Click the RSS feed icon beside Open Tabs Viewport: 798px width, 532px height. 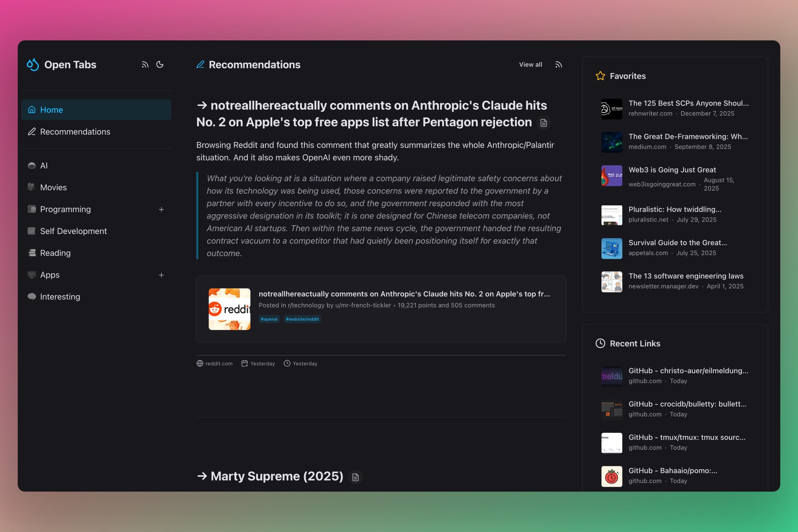coord(145,65)
